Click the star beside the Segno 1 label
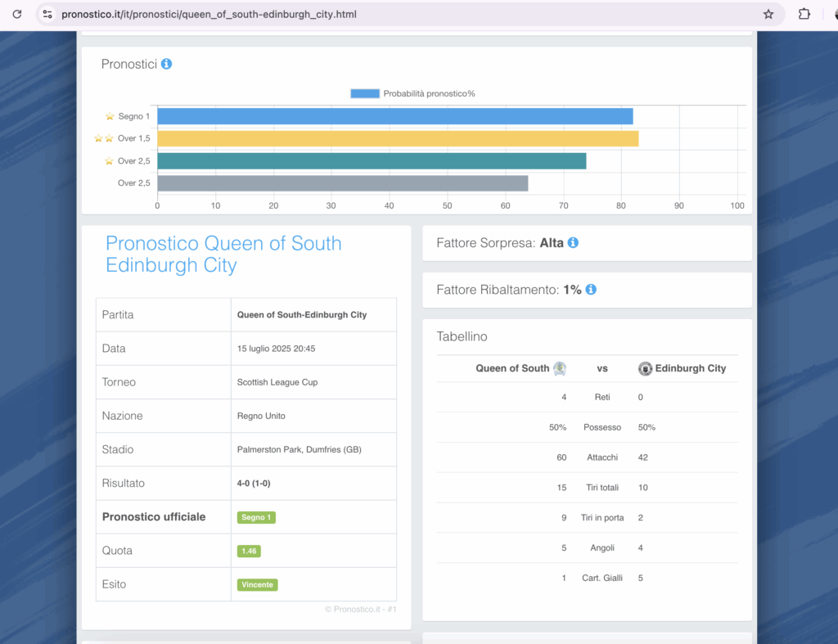This screenshot has width=838, height=644. tap(110, 116)
